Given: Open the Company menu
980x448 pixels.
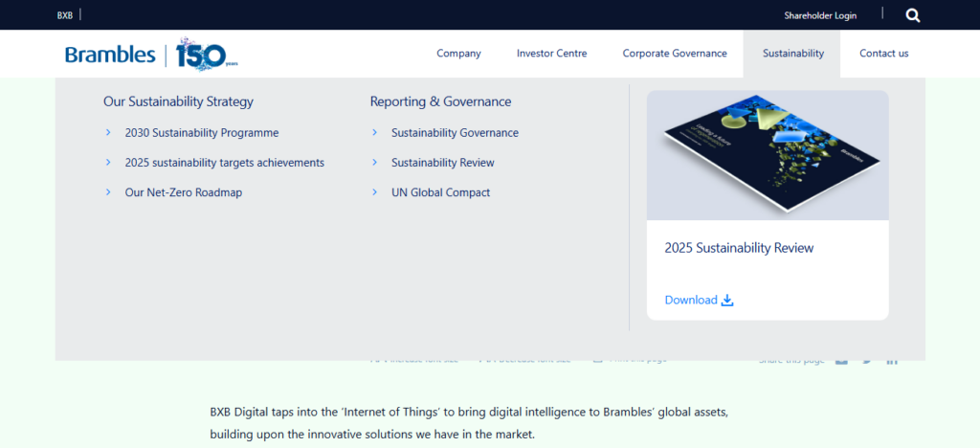Looking at the screenshot, I should click(x=458, y=54).
